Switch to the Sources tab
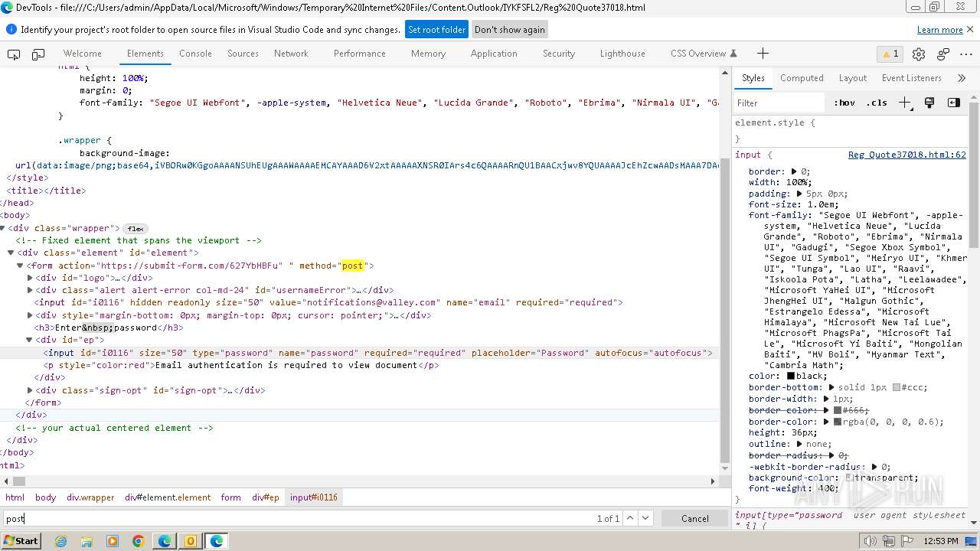980x551 pixels. (243, 54)
